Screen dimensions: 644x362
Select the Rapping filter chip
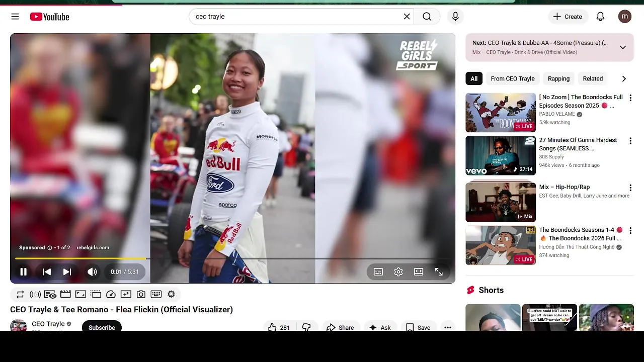(x=558, y=78)
